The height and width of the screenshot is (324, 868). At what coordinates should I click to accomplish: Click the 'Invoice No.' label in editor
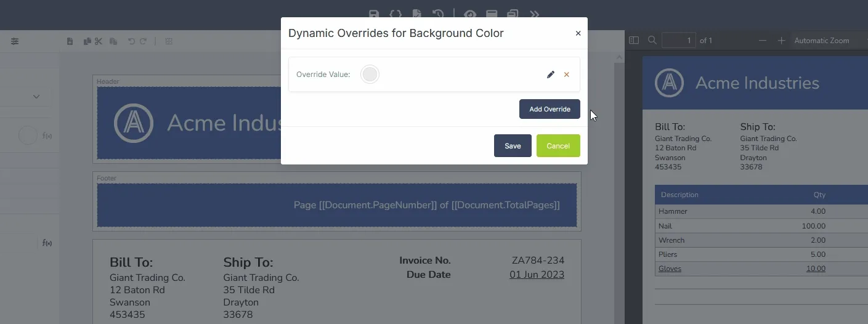tap(425, 261)
